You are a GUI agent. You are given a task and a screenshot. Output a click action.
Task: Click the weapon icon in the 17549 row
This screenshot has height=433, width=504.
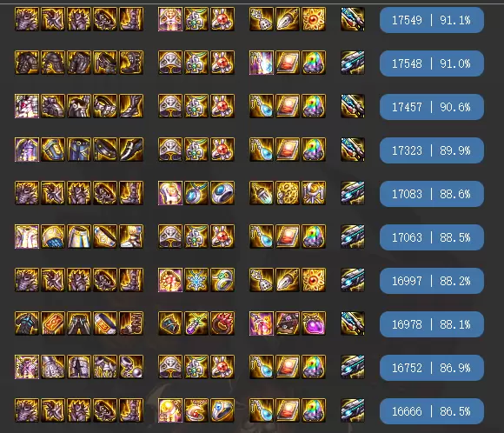[x=353, y=19]
